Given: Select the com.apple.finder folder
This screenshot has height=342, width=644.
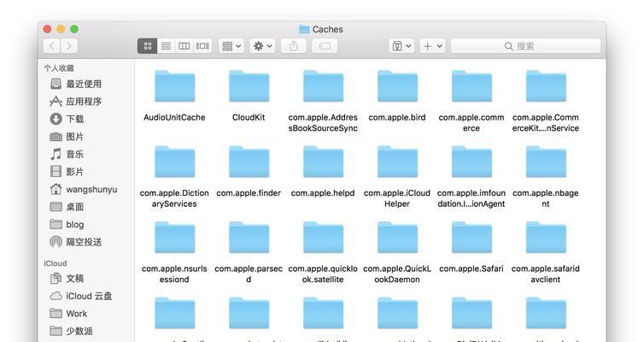Looking at the screenshot, I should [249, 162].
